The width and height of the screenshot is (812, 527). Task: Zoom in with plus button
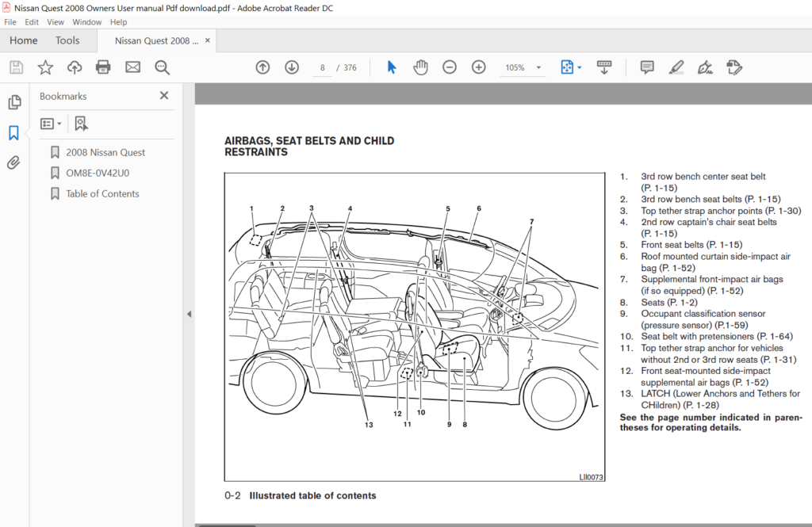pyautogui.click(x=478, y=67)
